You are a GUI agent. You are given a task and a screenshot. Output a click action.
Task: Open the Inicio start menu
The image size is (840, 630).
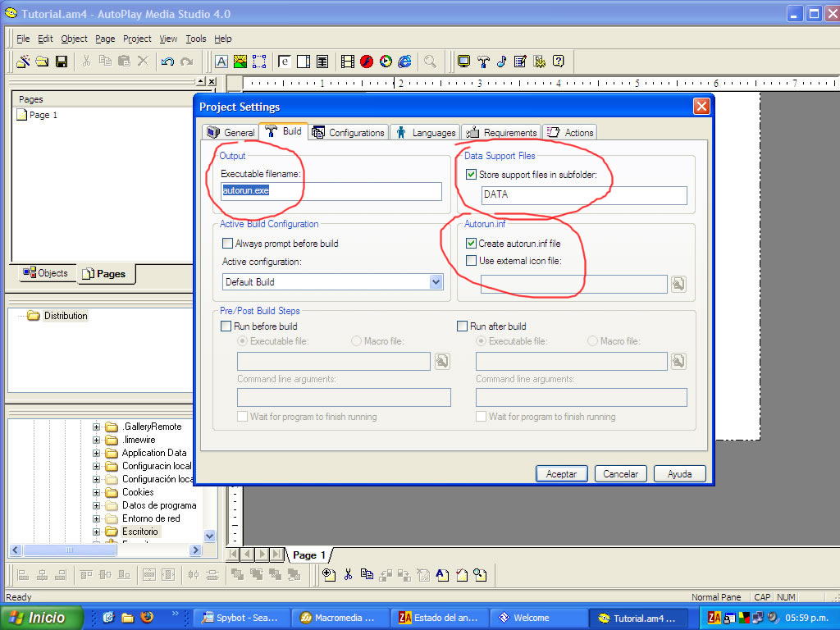pyautogui.click(x=42, y=618)
